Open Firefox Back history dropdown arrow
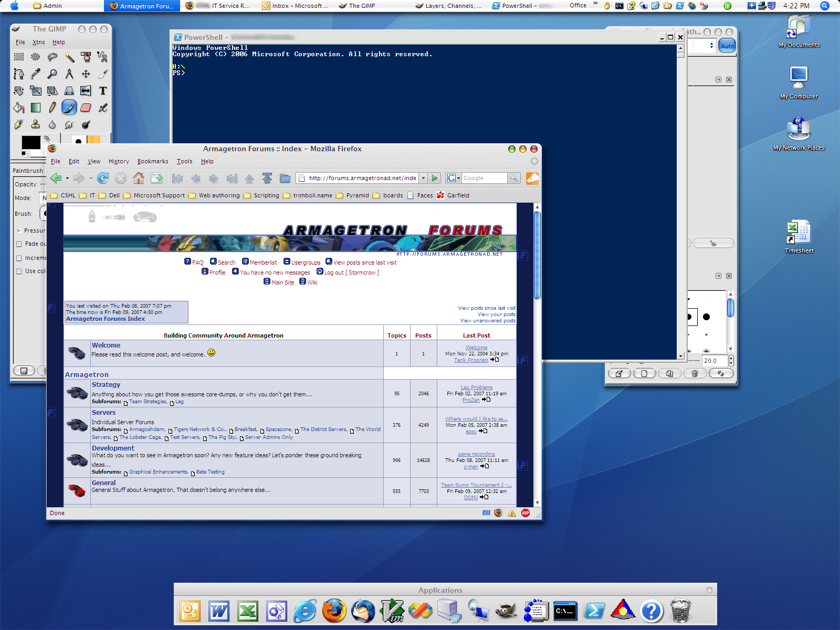 tap(67, 178)
